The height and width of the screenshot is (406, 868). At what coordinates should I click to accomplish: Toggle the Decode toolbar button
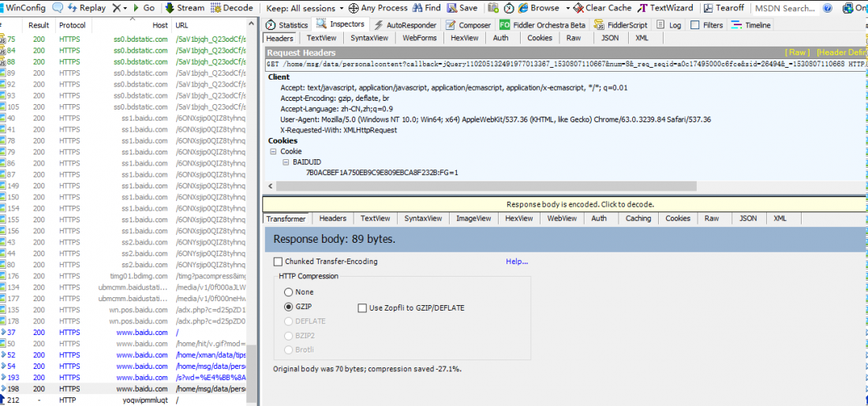pos(231,8)
